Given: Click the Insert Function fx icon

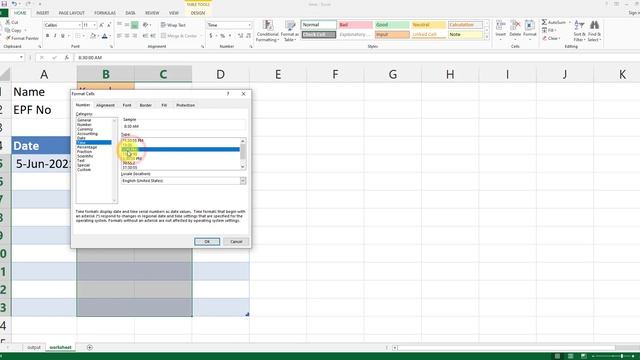Looking at the screenshot, I should pyautogui.click(x=67, y=58).
